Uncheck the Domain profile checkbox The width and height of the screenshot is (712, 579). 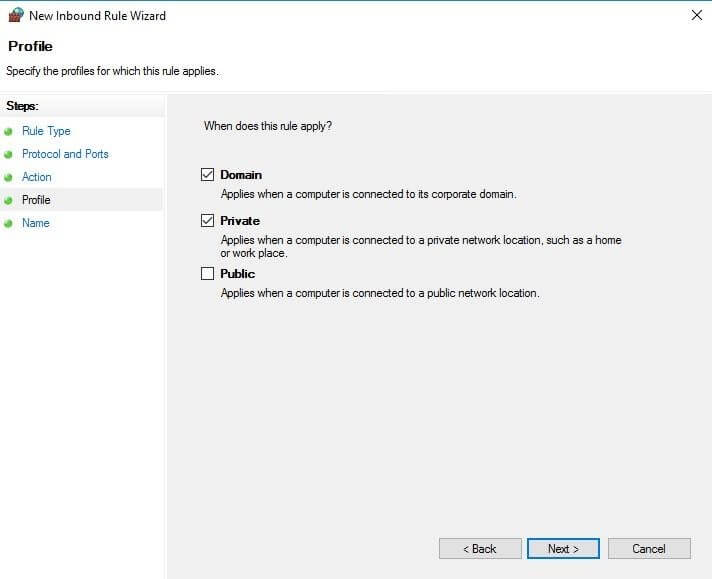(208, 174)
